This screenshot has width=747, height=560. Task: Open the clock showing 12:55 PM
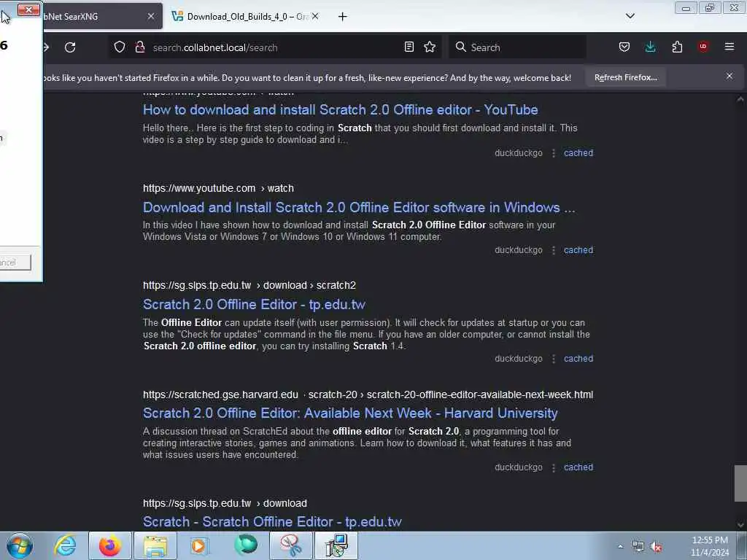pyautogui.click(x=710, y=546)
